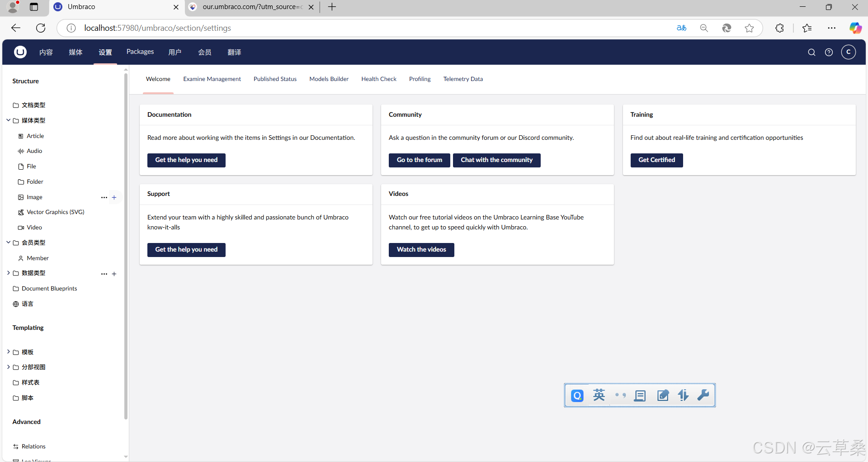Open the help question-mark icon in header
Screen dimensions: 868x462
coord(829,52)
